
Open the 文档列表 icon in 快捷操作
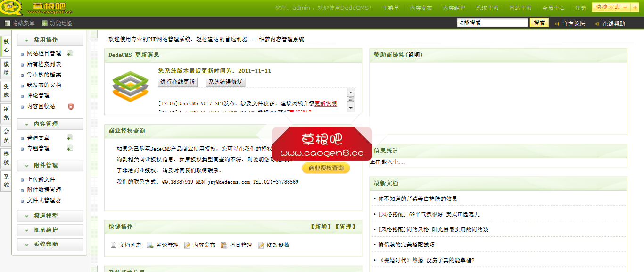point(113,245)
